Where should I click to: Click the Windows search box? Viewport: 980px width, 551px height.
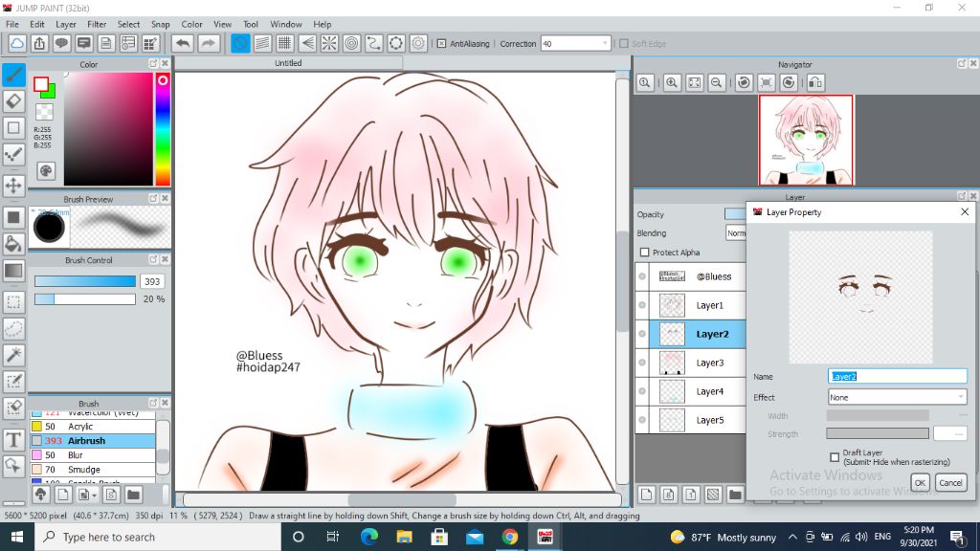pyautogui.click(x=158, y=537)
